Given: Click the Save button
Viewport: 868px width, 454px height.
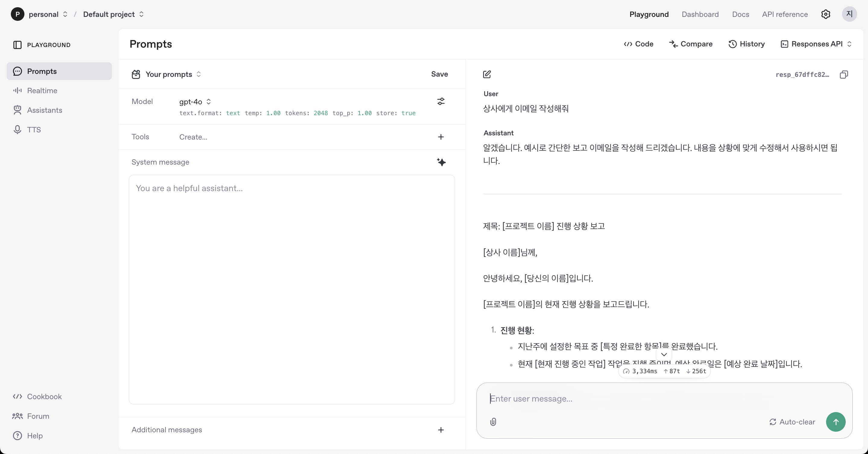Looking at the screenshot, I should point(439,74).
